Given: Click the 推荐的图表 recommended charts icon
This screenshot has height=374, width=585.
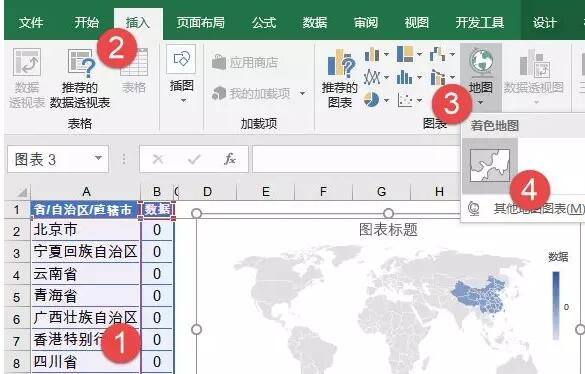Looking at the screenshot, I should [340, 79].
